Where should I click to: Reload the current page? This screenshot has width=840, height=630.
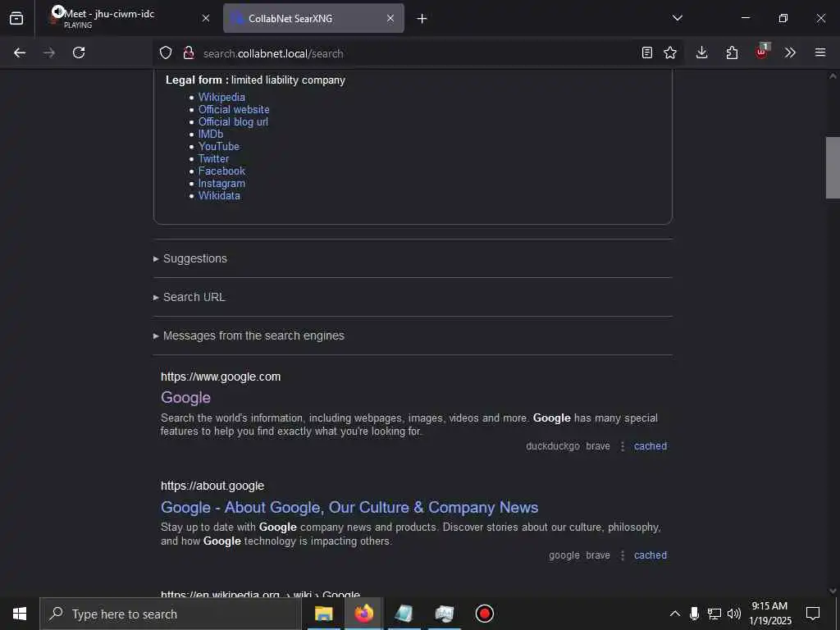click(79, 52)
